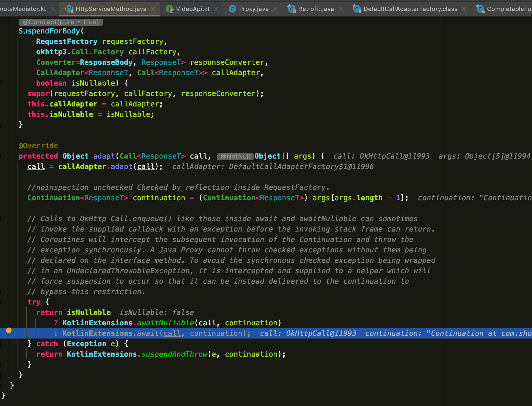Click the comment line '// bypass this restriction.'
The width and height of the screenshot is (532, 406).
pyautogui.click(x=86, y=292)
